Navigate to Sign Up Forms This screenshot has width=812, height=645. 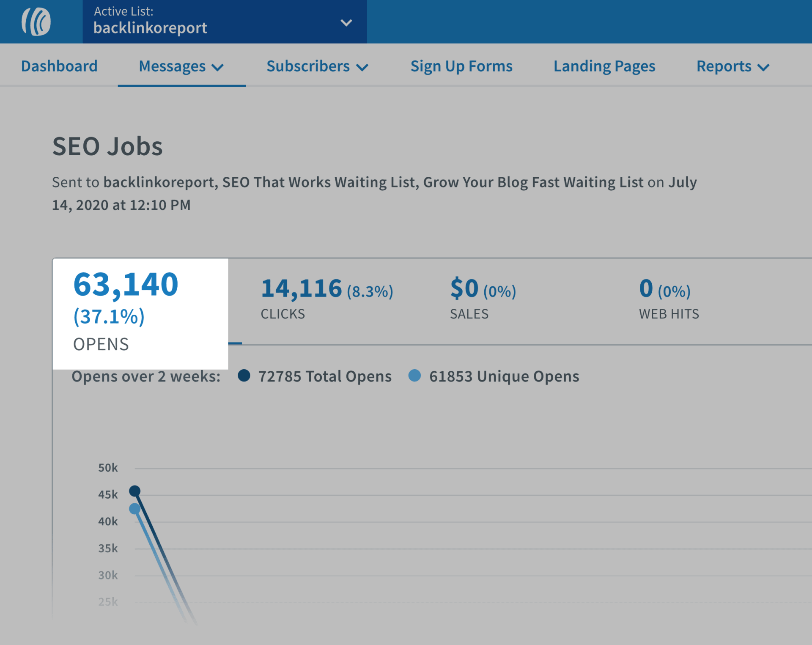point(461,66)
